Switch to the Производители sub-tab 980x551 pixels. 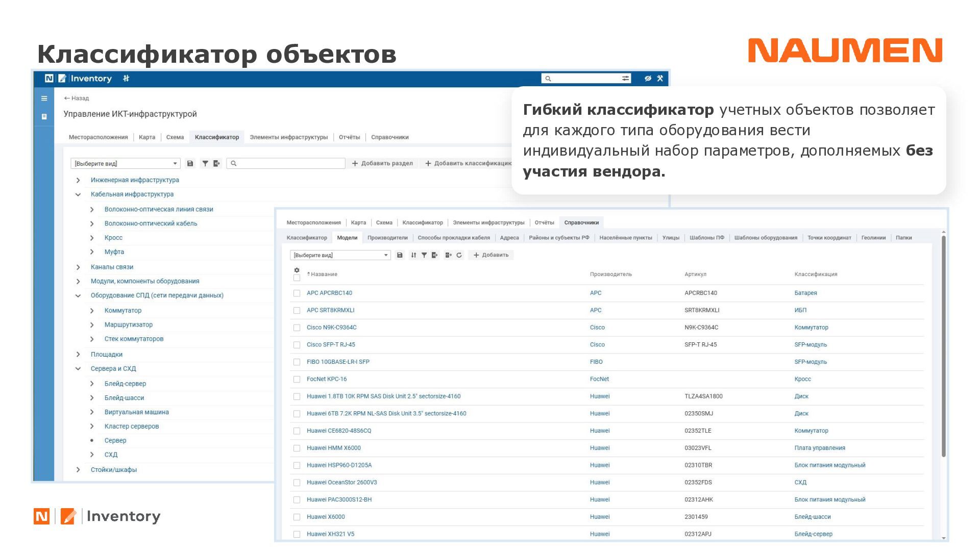click(x=387, y=238)
